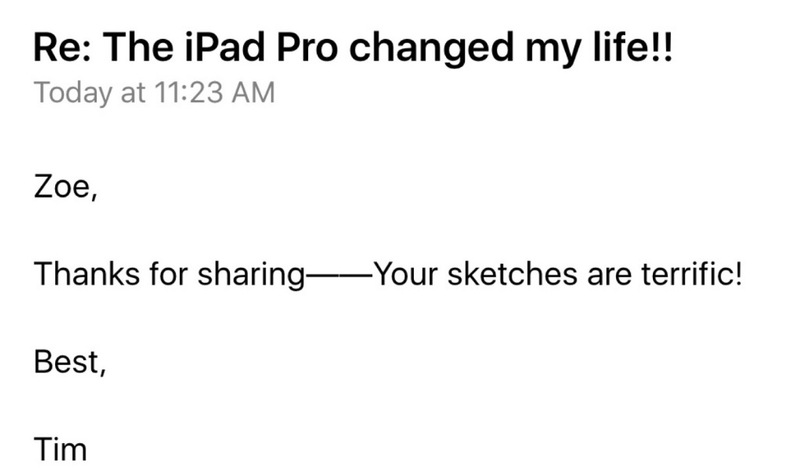This screenshot has height=468, width=800.
Task: Click the "Today" text in the timestamp
Action: 73,93
